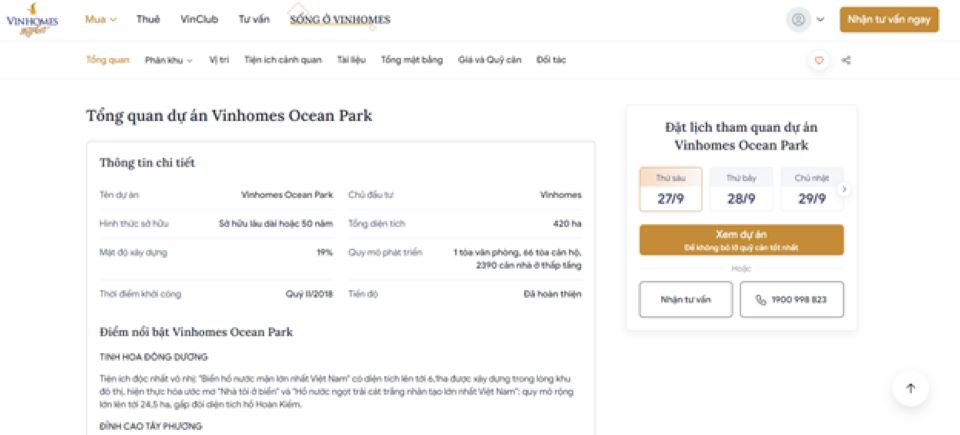Click the scroll-to-top arrow button
Image resolution: width=960 pixels, height=435 pixels.
click(x=910, y=388)
